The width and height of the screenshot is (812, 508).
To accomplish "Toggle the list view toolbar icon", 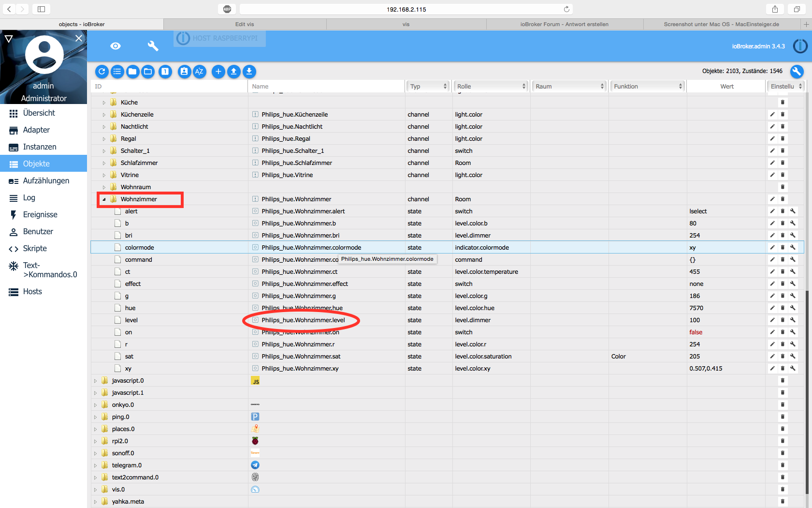I will tap(117, 72).
